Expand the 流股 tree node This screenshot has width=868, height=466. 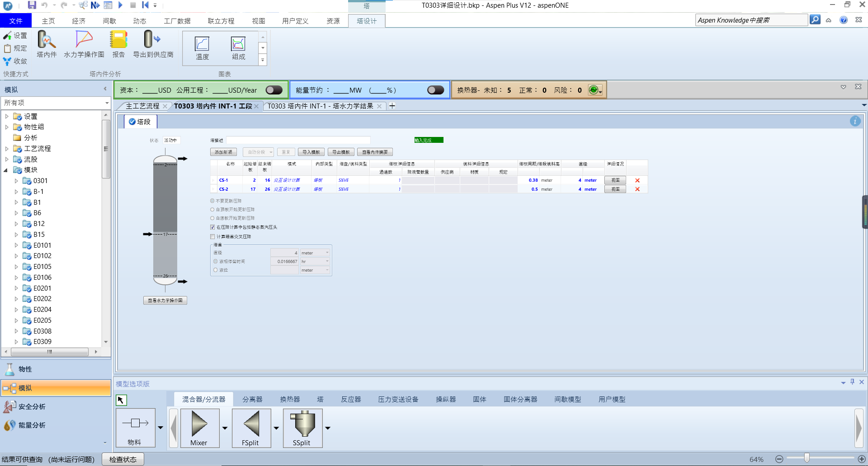click(7, 159)
